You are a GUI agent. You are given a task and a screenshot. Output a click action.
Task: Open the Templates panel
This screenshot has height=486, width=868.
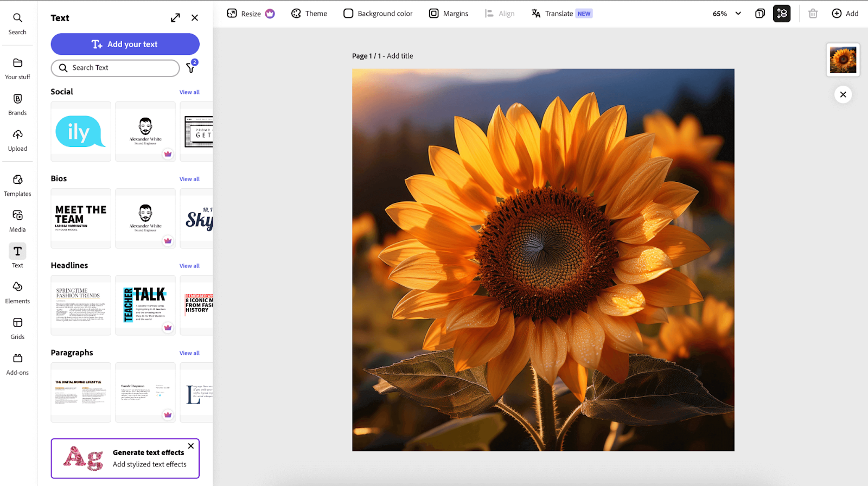coord(17,185)
